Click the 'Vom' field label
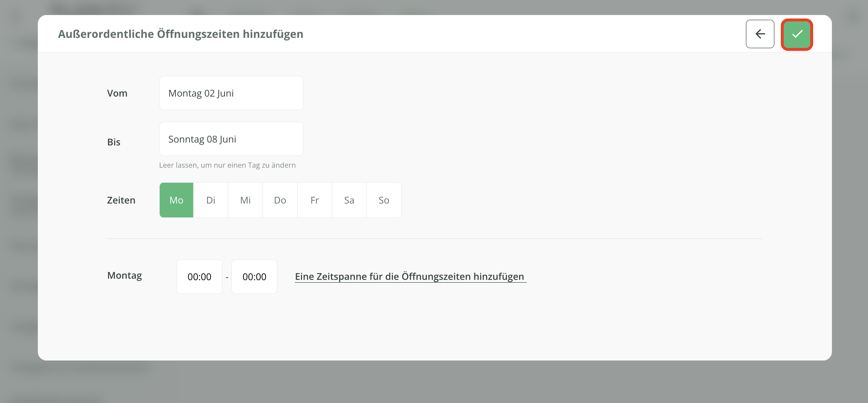 [x=117, y=93]
